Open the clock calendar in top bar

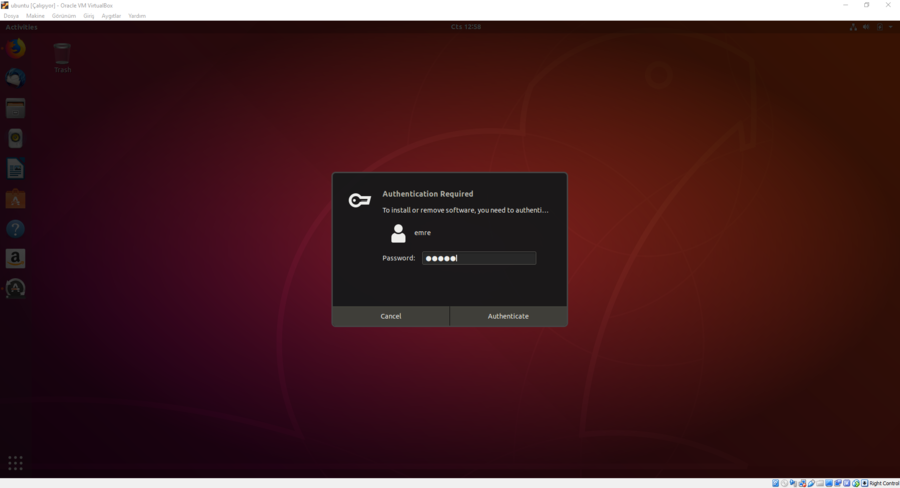[466, 27]
